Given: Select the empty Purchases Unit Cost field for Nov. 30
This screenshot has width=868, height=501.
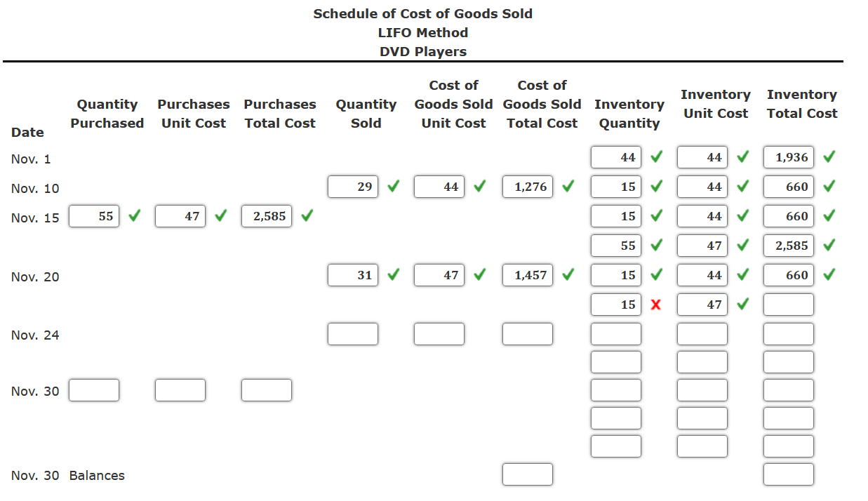Looking at the screenshot, I should 180,390.
